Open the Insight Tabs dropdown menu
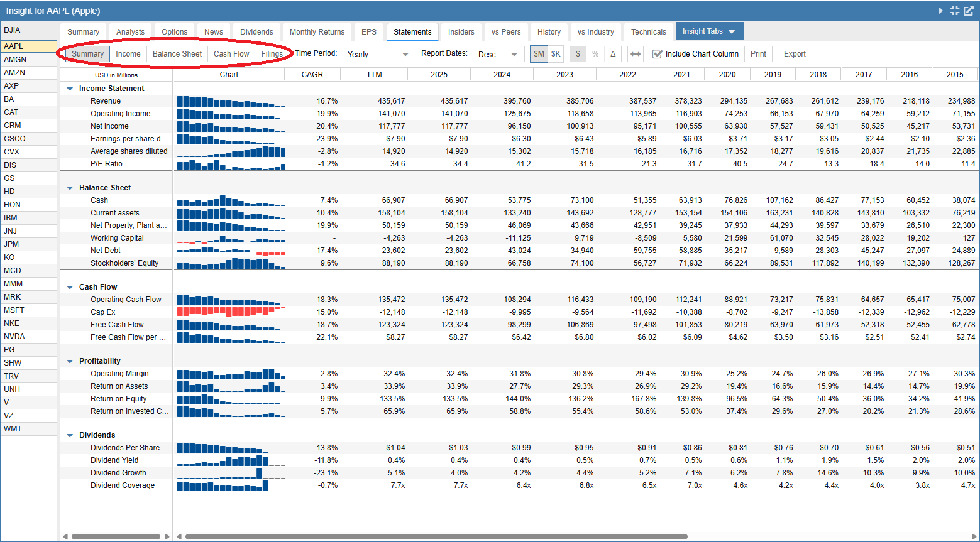980x542 pixels. [710, 31]
